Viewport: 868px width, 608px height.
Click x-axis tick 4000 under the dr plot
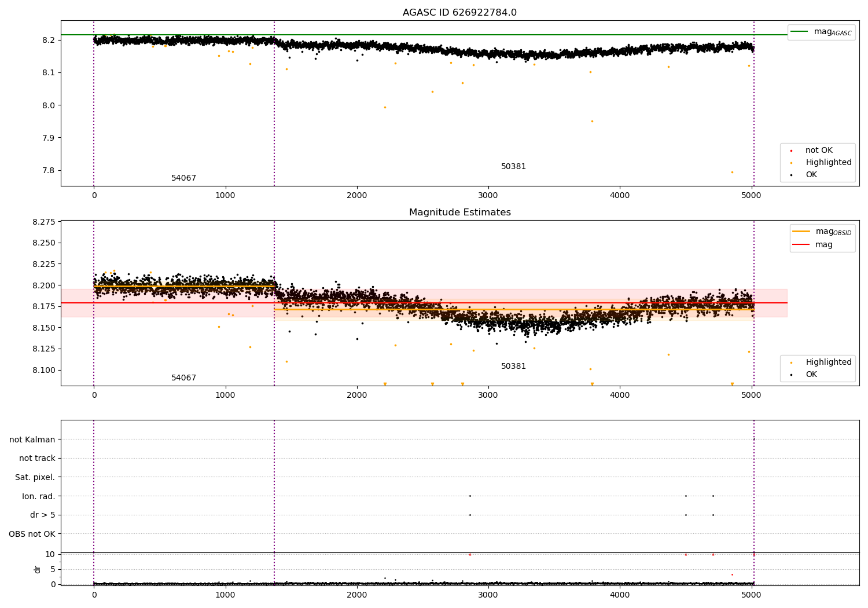click(x=620, y=595)
